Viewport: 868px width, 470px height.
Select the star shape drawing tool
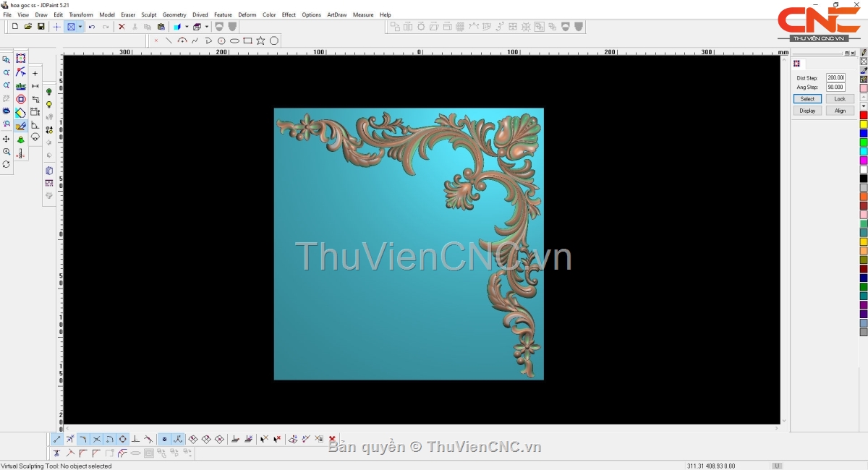260,40
